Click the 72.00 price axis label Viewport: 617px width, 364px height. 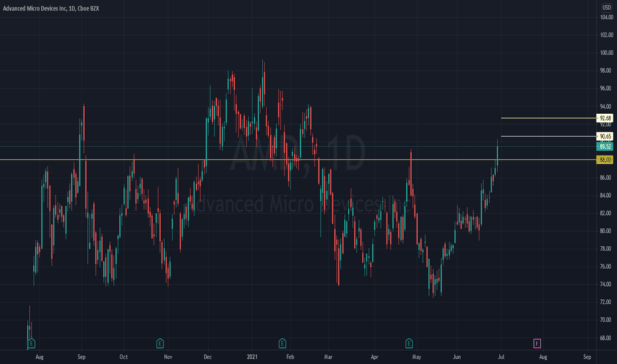coord(606,302)
